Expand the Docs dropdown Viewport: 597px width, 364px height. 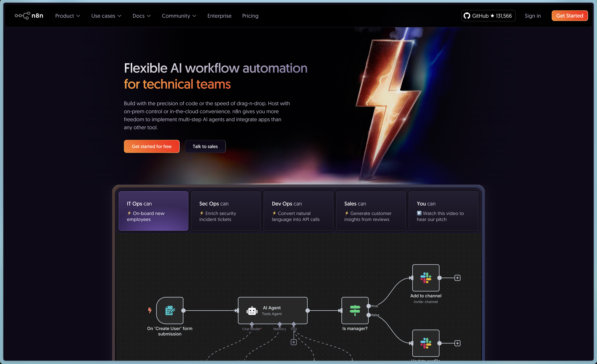141,16
